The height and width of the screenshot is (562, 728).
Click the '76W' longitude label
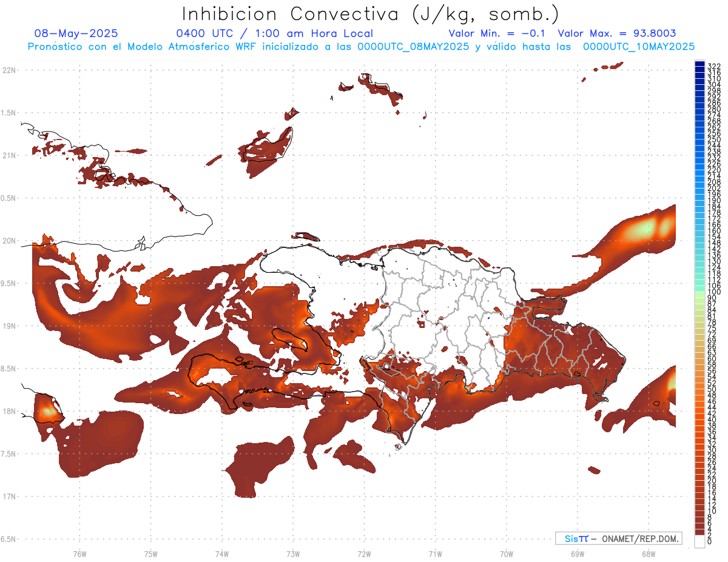coord(79,554)
